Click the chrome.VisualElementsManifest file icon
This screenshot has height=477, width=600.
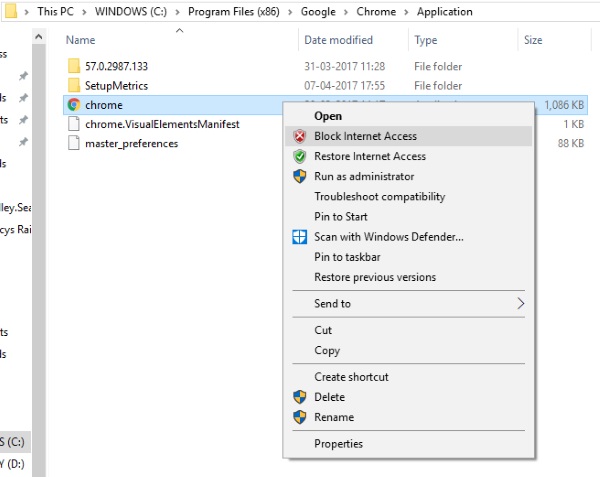[73, 124]
